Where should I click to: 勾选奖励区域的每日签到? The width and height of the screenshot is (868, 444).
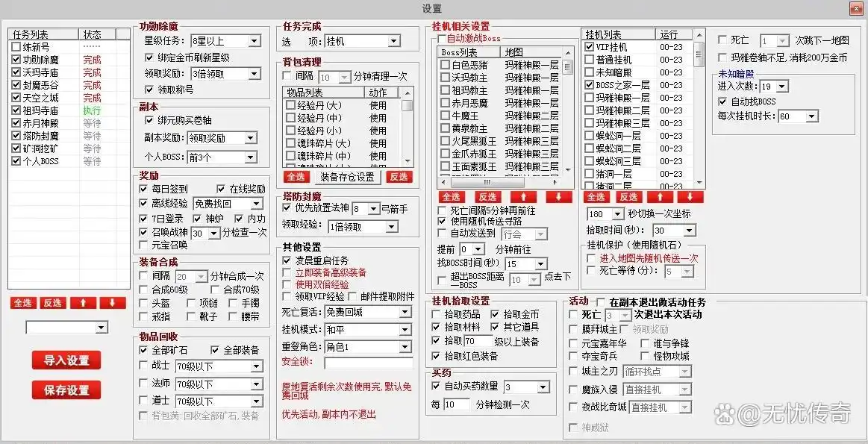(x=143, y=189)
